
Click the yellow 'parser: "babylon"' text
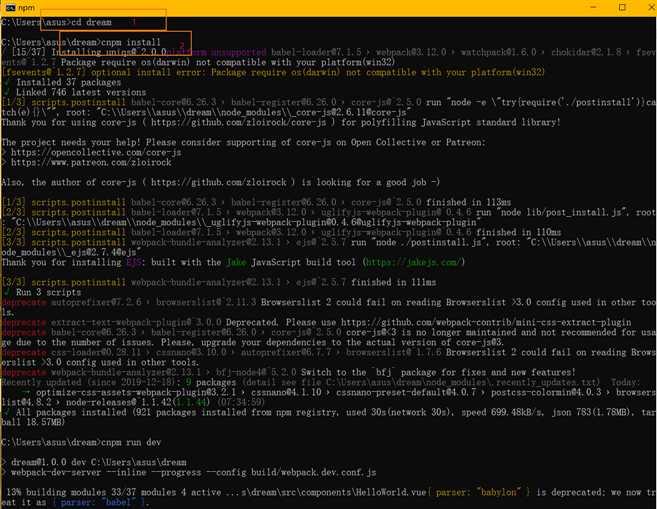click(x=478, y=492)
